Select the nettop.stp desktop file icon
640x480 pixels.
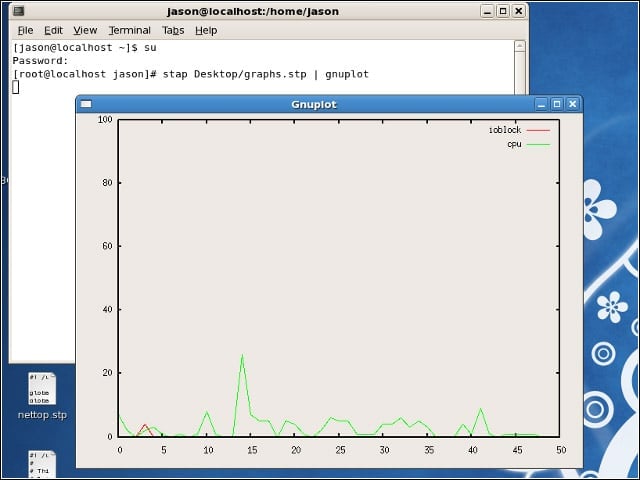pos(42,388)
